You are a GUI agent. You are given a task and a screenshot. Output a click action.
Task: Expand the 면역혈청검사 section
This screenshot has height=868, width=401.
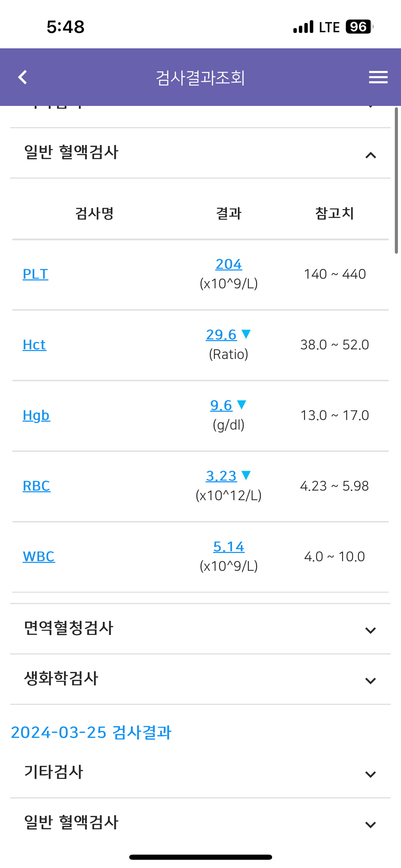click(200, 629)
